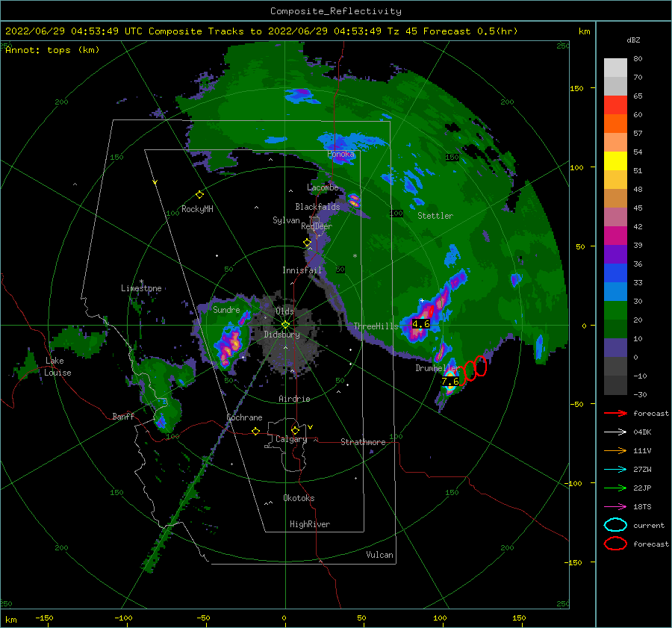Click the Drumheller city label
Screen dimensions: 672x628
point(437,368)
